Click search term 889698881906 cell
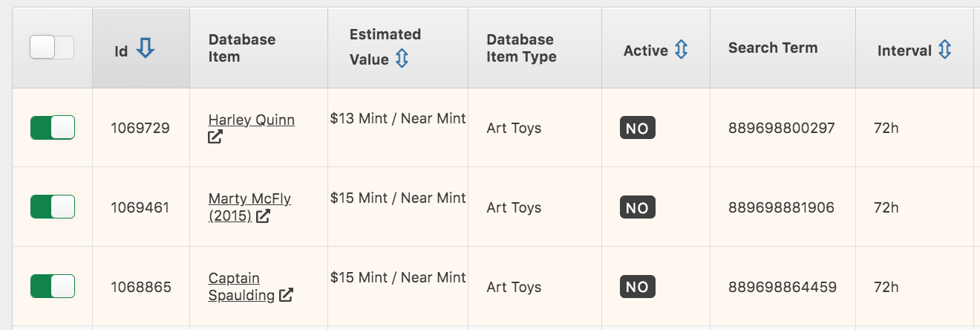 coord(782,207)
